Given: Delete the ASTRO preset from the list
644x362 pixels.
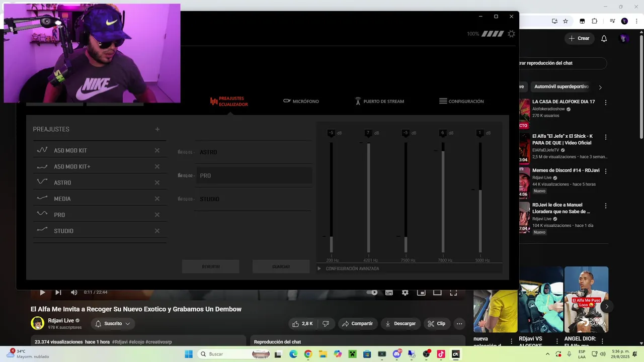Looking at the screenshot, I should [157, 183].
